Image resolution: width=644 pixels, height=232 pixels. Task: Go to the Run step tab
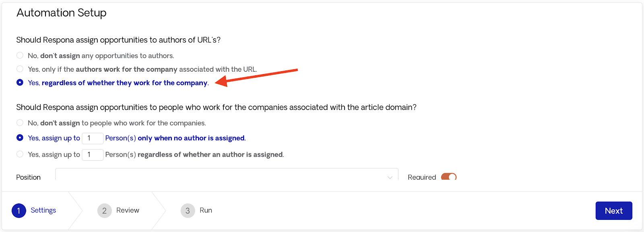[x=206, y=210]
